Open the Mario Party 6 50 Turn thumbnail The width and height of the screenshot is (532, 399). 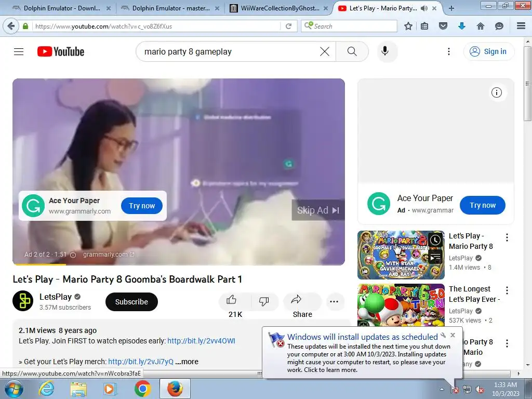tap(401, 304)
